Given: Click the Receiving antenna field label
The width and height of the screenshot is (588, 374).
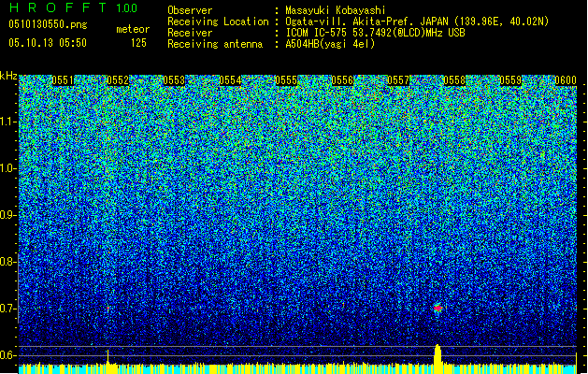Looking at the screenshot, I should point(215,44).
